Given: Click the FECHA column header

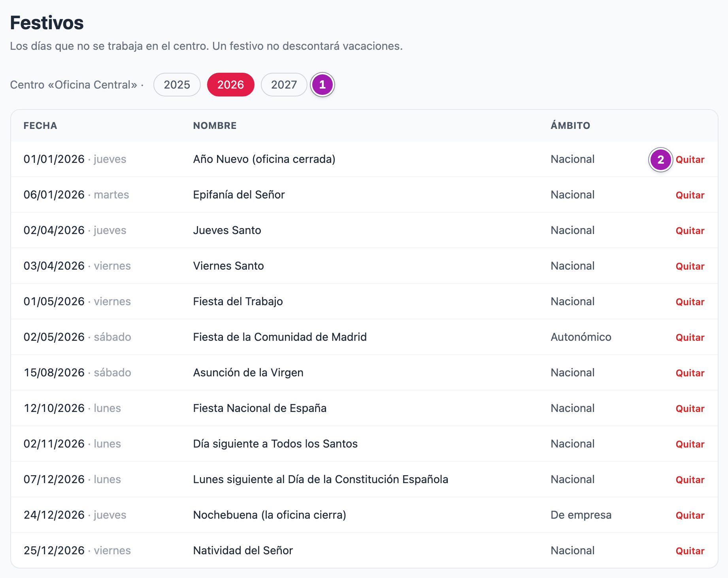Looking at the screenshot, I should pos(40,126).
